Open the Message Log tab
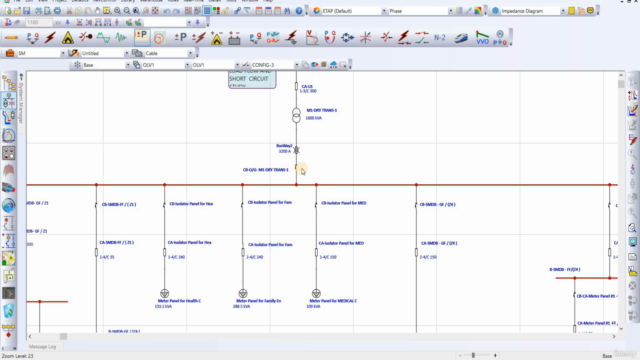Viewport: 640px width, 360px height. (x=42, y=347)
